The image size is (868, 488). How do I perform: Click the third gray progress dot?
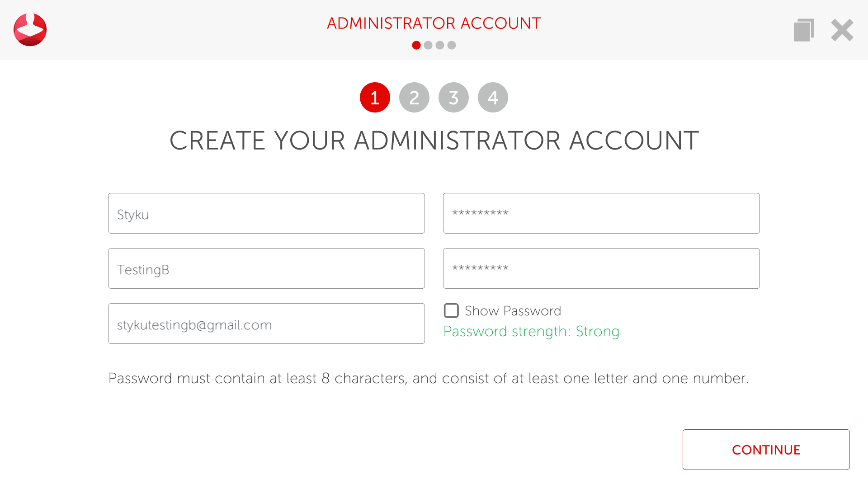pos(440,45)
